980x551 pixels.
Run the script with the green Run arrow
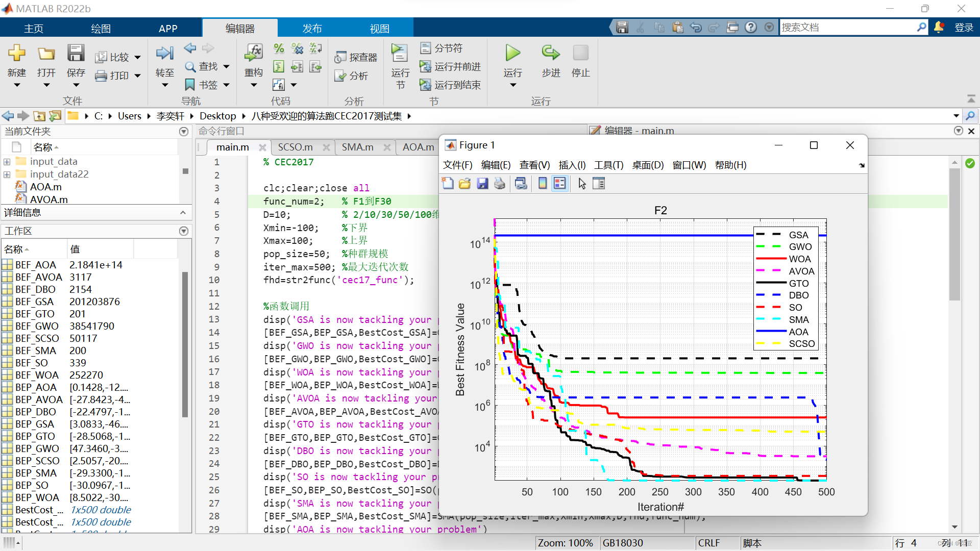[512, 53]
